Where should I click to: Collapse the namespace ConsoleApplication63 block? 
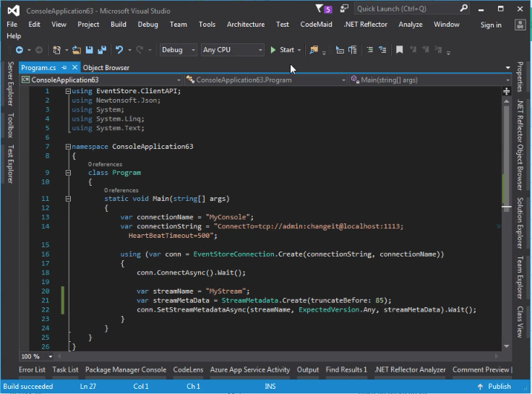pyautogui.click(x=68, y=147)
